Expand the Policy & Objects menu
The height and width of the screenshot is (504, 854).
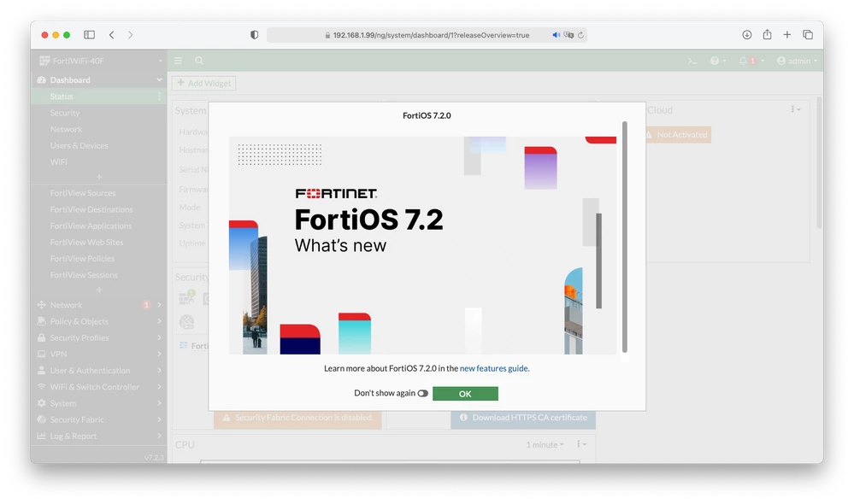tap(99, 321)
